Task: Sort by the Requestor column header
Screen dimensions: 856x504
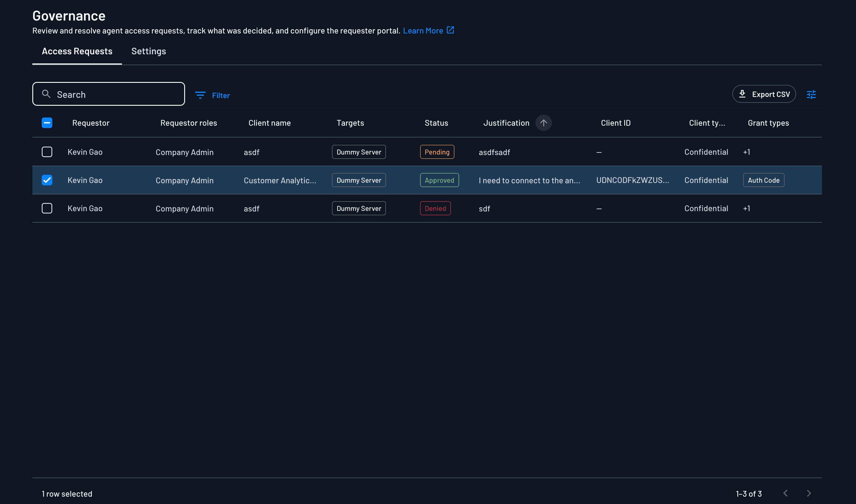Action: tap(91, 123)
